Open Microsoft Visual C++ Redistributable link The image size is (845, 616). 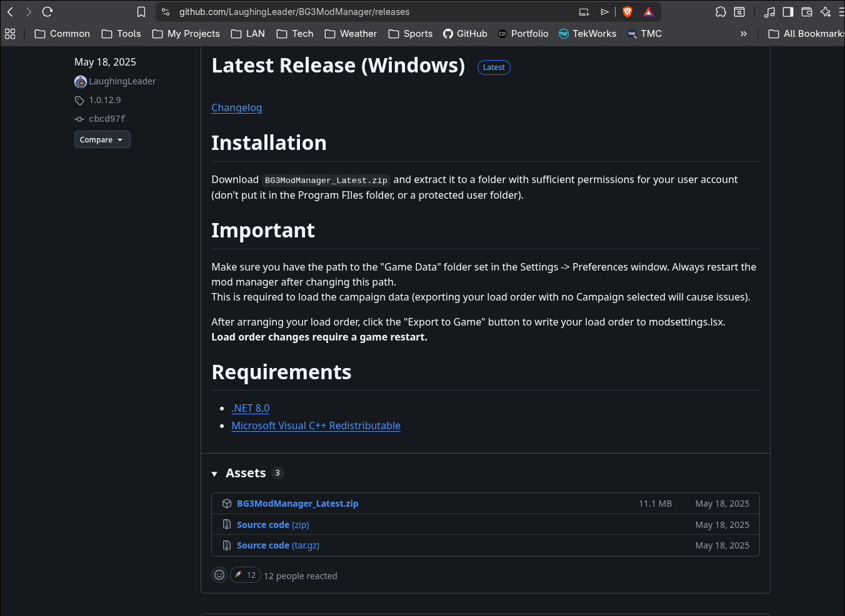click(x=316, y=425)
